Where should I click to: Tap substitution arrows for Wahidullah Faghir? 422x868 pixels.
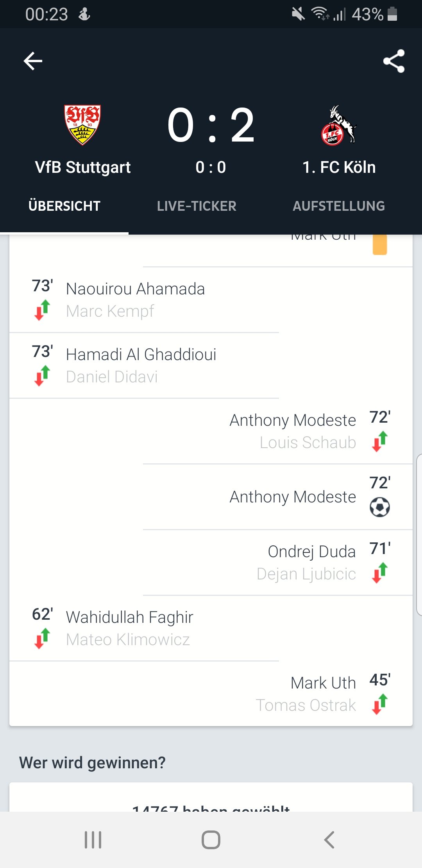tap(42, 638)
